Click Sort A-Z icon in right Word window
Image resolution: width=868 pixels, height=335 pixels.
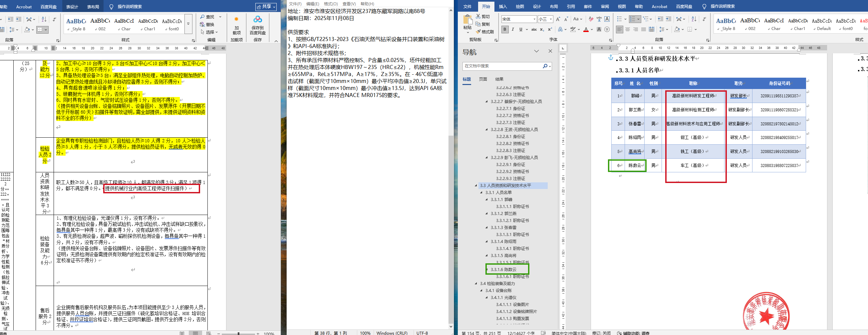point(694,19)
